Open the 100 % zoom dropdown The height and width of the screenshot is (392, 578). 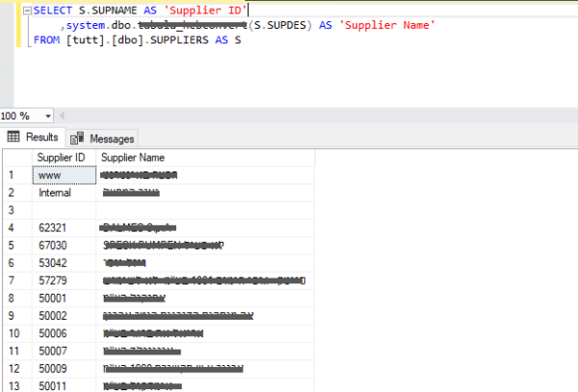49,115
